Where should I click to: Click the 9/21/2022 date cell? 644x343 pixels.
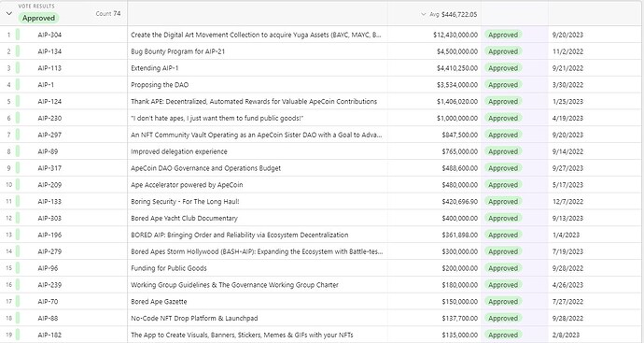(567, 68)
